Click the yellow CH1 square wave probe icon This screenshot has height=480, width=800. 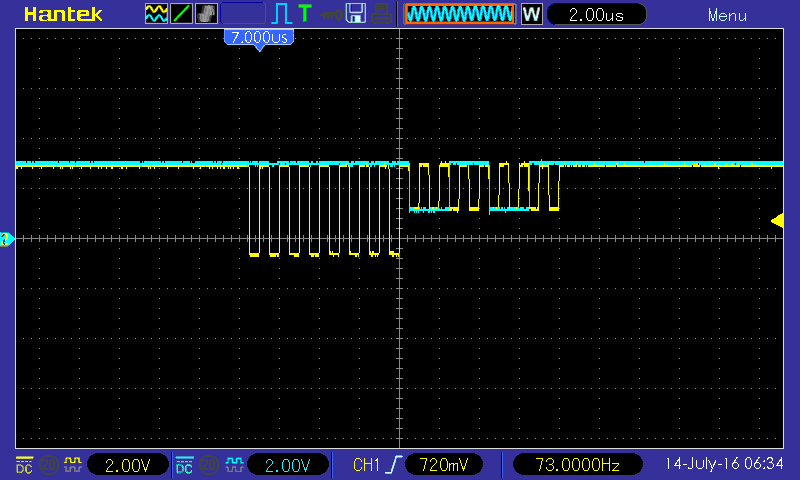point(72,464)
